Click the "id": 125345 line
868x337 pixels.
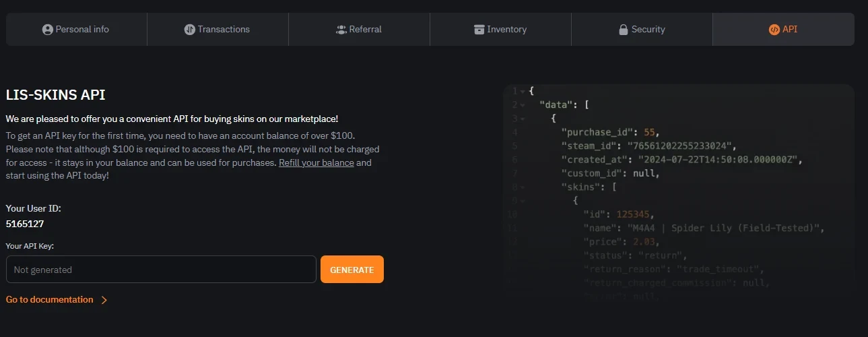pyautogui.click(x=618, y=214)
